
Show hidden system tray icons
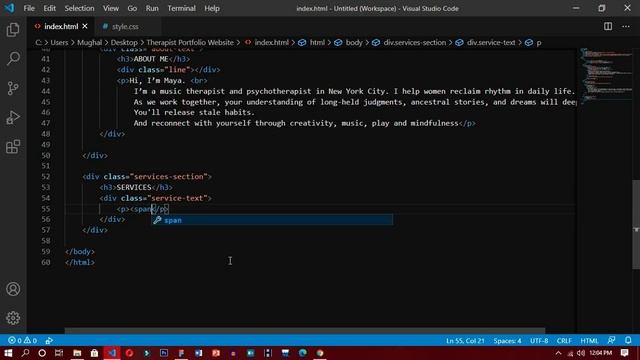point(558,353)
